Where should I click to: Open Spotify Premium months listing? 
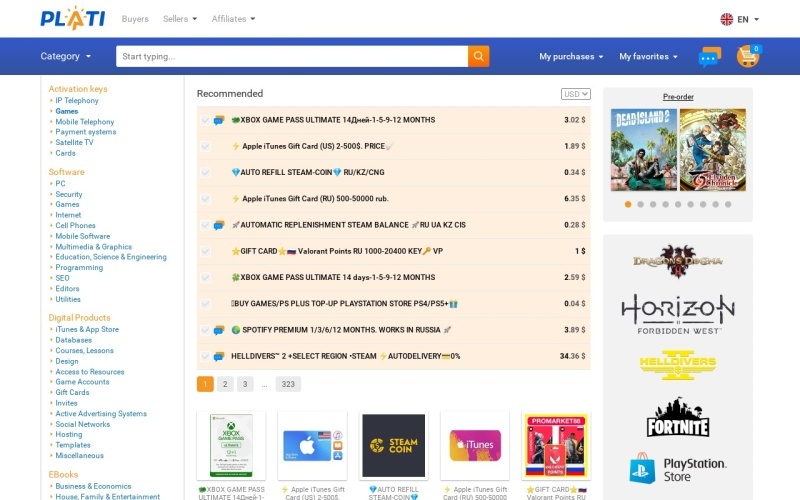(x=341, y=330)
